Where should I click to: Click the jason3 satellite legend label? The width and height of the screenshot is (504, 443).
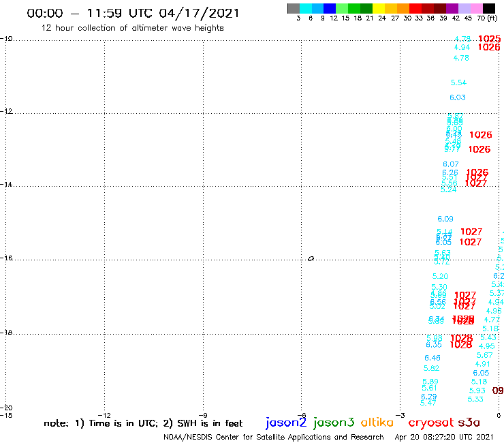click(x=334, y=423)
